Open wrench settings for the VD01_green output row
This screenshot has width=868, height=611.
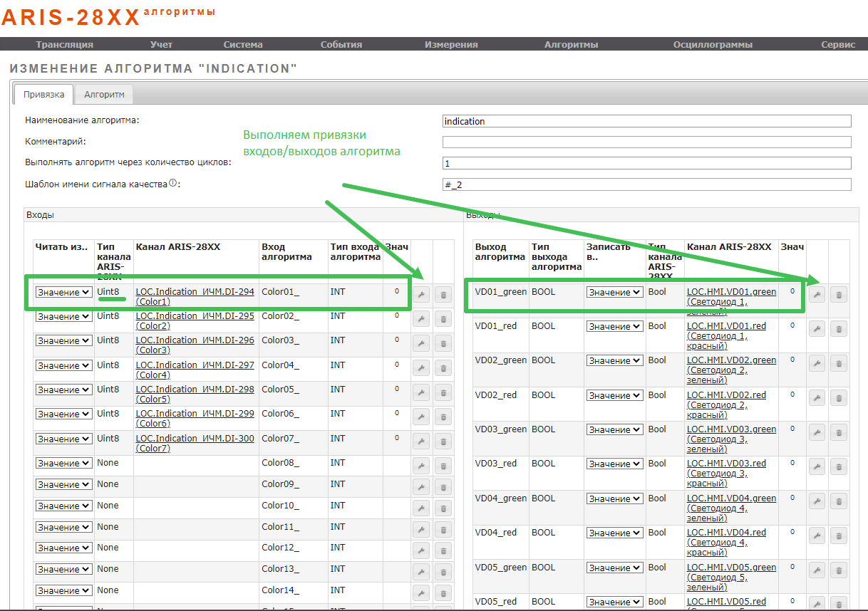tap(817, 294)
